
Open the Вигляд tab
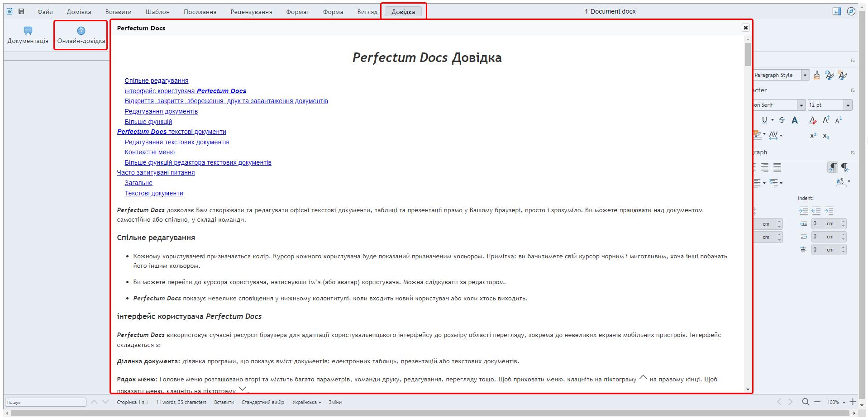pos(367,12)
